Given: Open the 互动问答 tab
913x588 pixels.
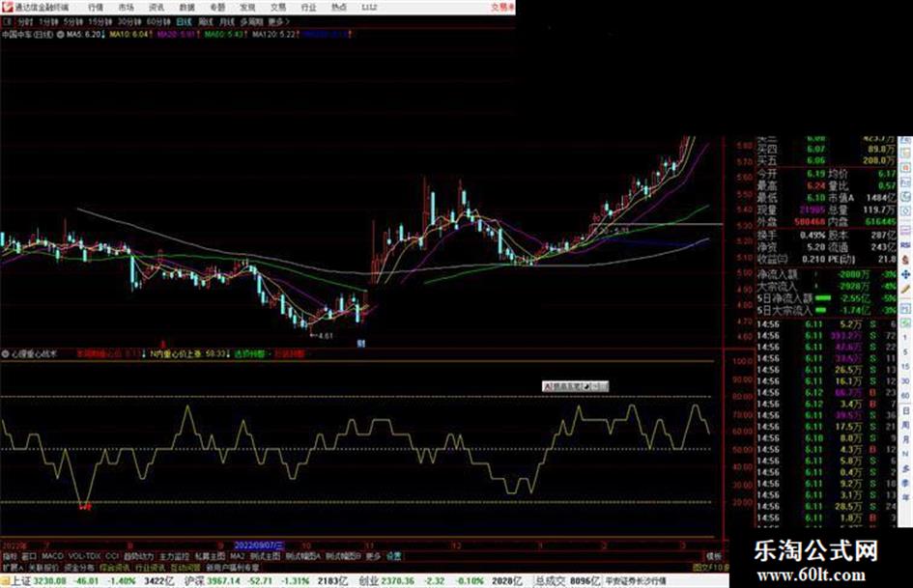Looking at the screenshot, I should point(185,567).
